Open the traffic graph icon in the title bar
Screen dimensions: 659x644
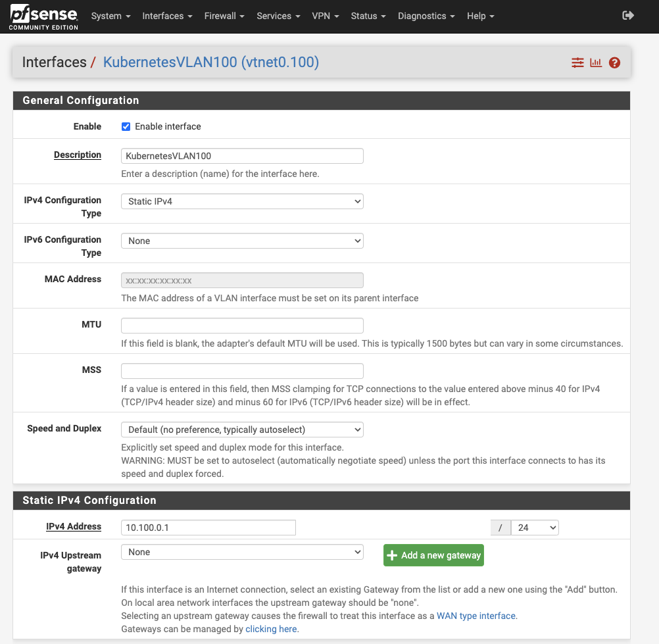click(x=596, y=62)
